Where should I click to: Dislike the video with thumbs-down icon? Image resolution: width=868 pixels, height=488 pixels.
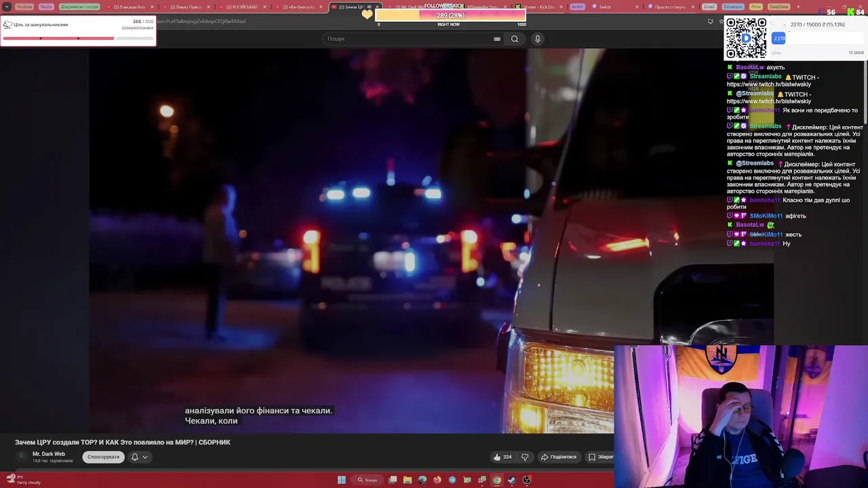point(524,457)
